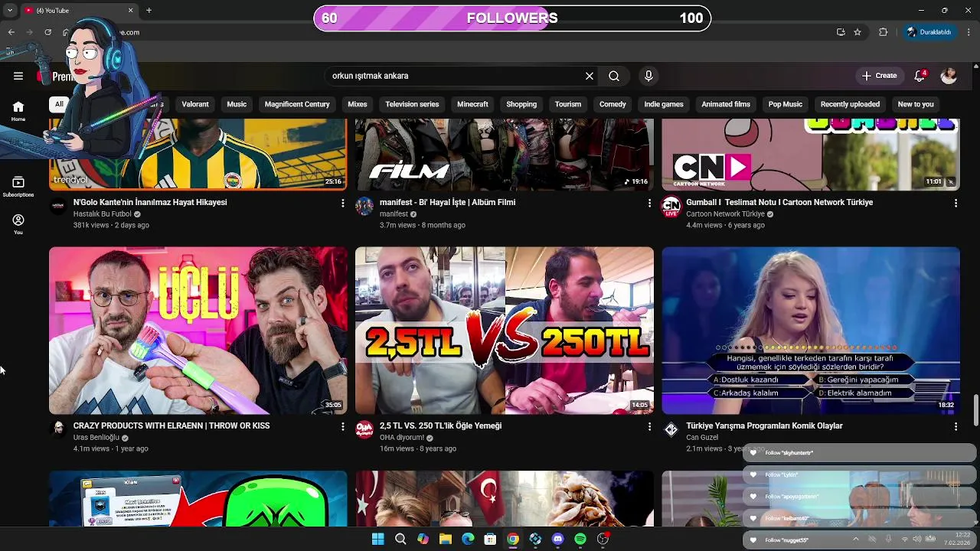Bookmark page with star icon

[x=857, y=32]
